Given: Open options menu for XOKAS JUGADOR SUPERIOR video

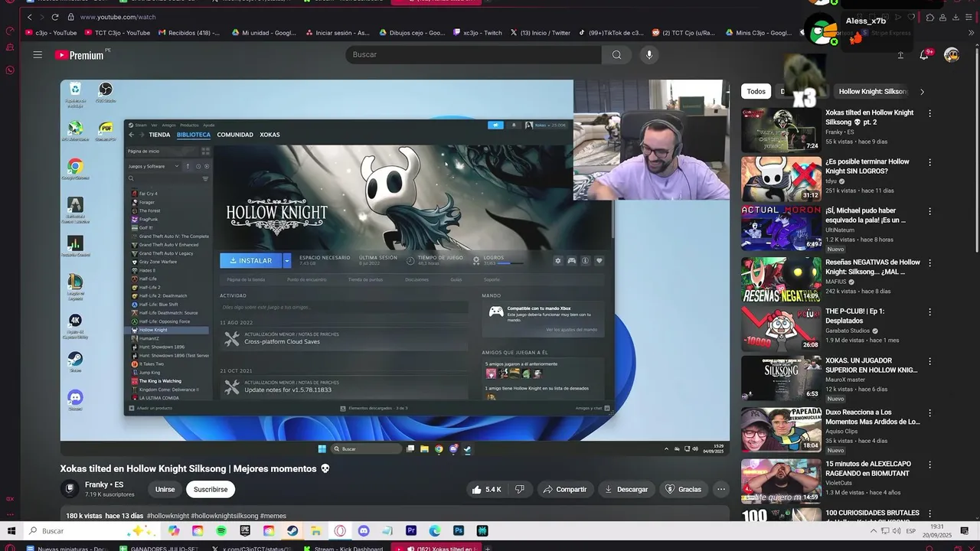Looking at the screenshot, I should coord(930,361).
